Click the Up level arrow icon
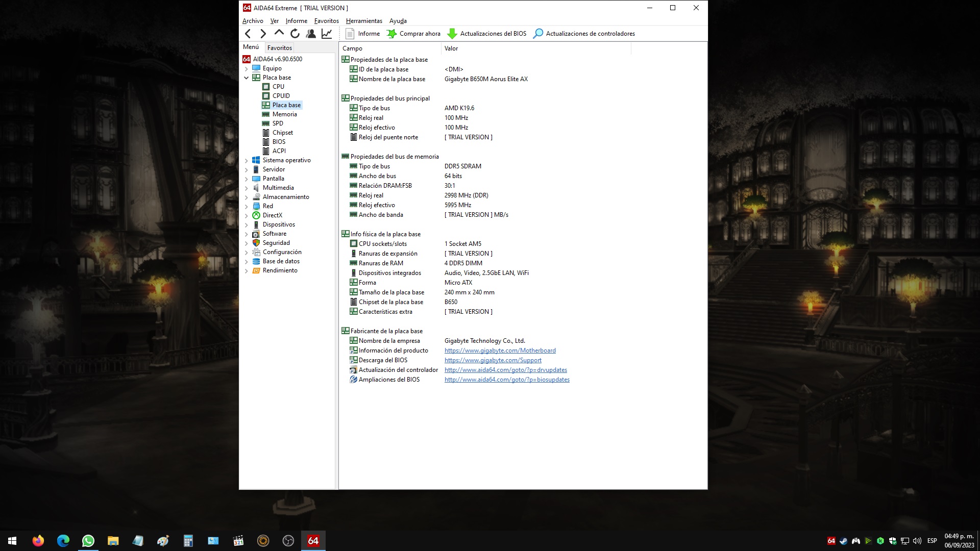The height and width of the screenshot is (551, 980). point(279,33)
